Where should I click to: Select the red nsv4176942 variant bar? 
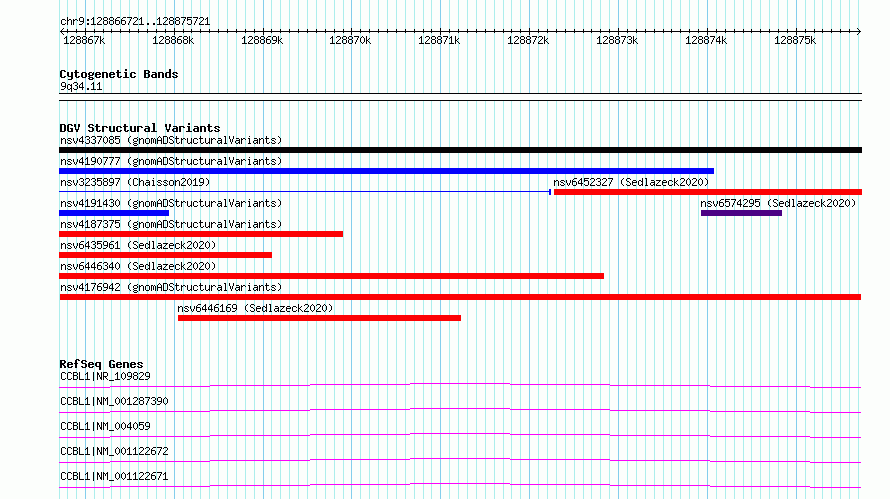[x=460, y=297]
